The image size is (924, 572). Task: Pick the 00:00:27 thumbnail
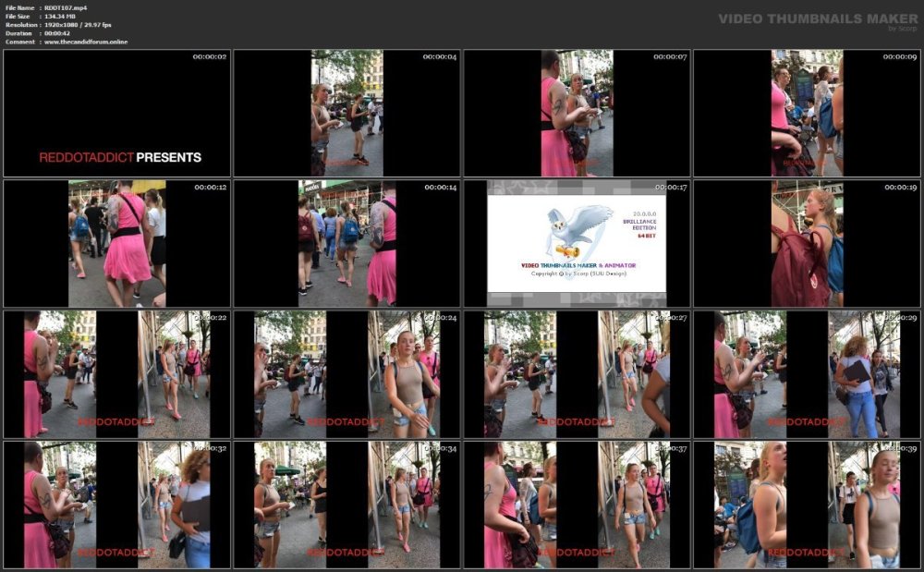[x=577, y=374]
